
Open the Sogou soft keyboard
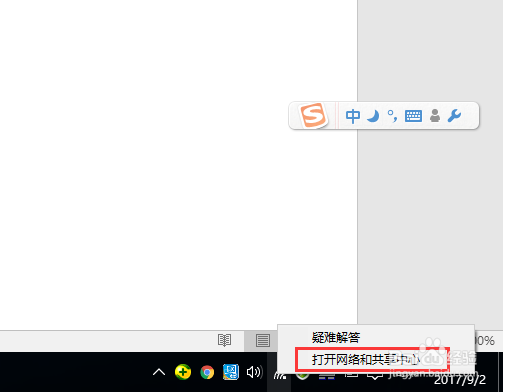(x=413, y=116)
